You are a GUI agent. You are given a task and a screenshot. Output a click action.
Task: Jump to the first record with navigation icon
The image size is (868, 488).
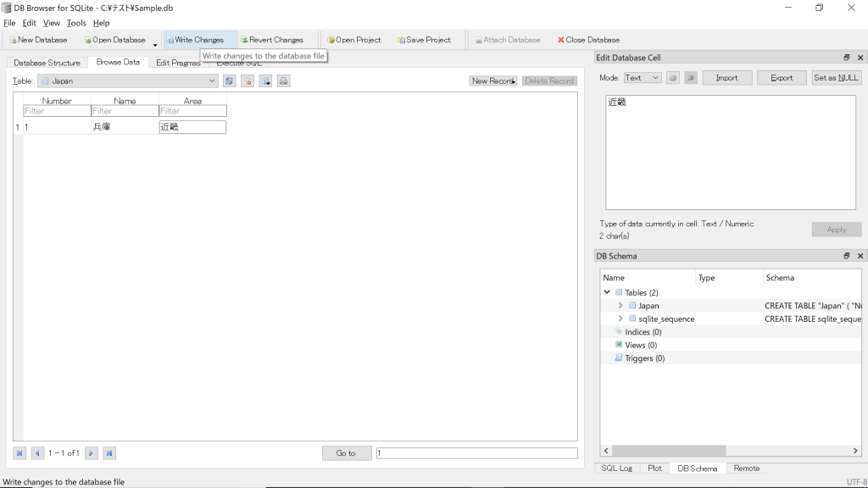click(x=19, y=453)
